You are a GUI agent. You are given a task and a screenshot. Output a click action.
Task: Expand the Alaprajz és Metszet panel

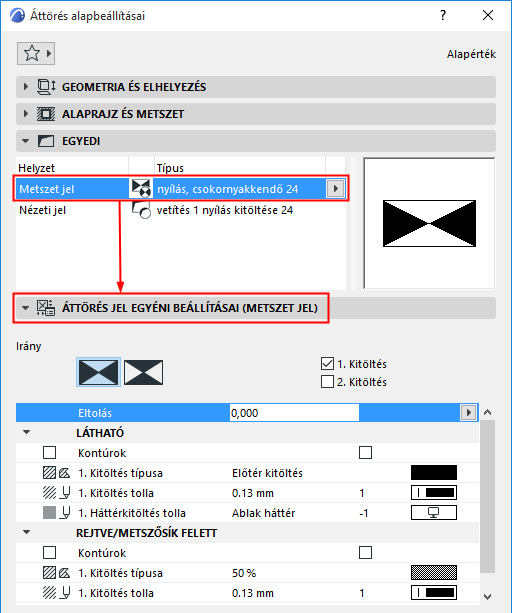[x=26, y=114]
